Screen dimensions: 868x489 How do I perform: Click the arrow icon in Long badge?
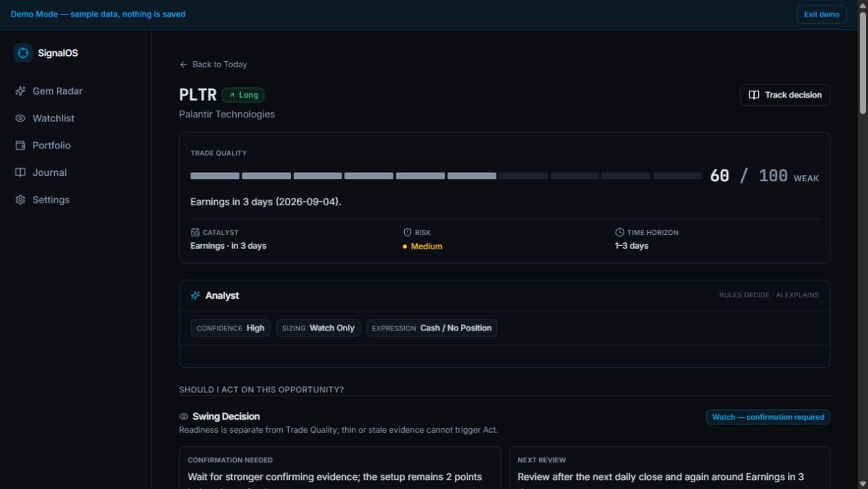[232, 95]
